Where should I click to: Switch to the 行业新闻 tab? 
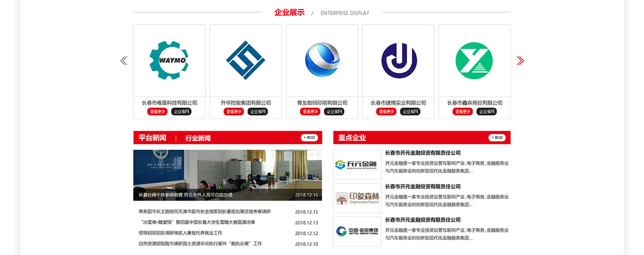[198, 138]
